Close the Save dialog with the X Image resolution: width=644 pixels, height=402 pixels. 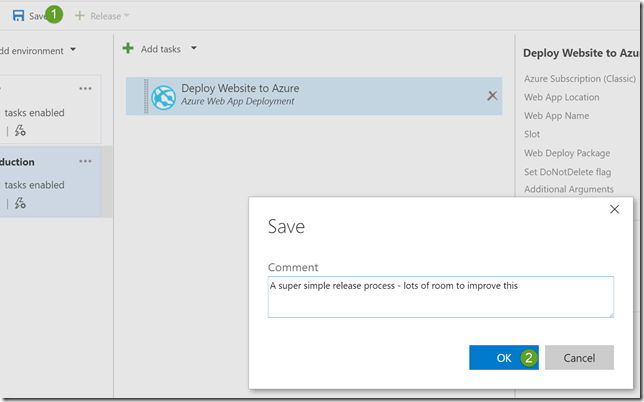pos(615,209)
